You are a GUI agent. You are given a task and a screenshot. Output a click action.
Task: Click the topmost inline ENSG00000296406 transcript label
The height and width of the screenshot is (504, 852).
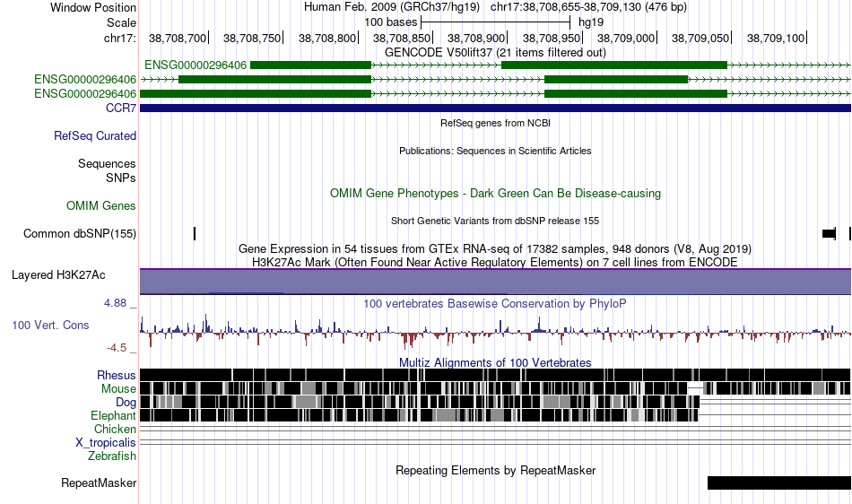coord(196,65)
